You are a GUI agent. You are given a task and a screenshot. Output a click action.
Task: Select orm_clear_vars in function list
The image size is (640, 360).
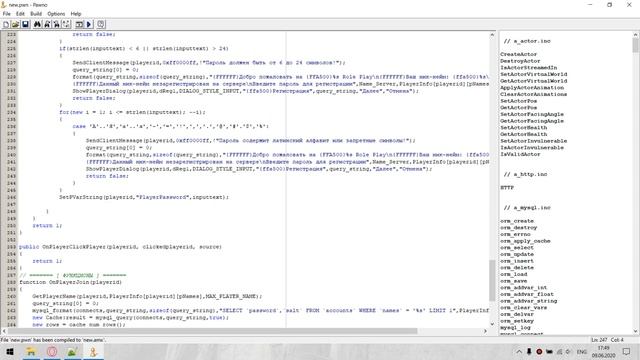[x=523, y=308]
